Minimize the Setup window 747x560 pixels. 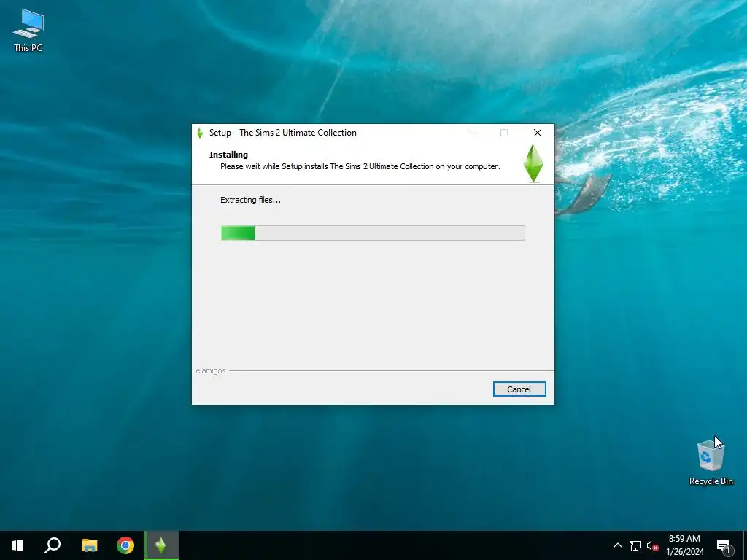tap(471, 133)
